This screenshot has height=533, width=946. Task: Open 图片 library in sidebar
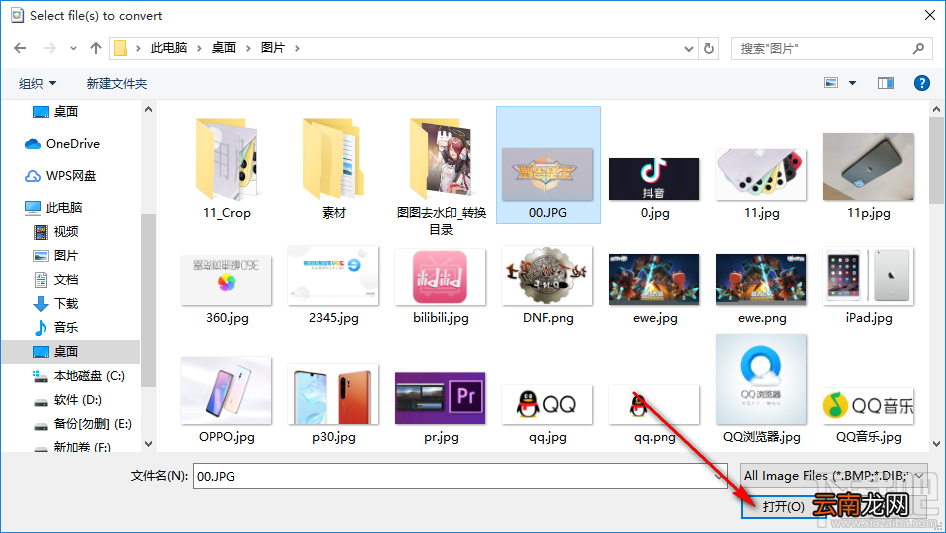click(56, 256)
